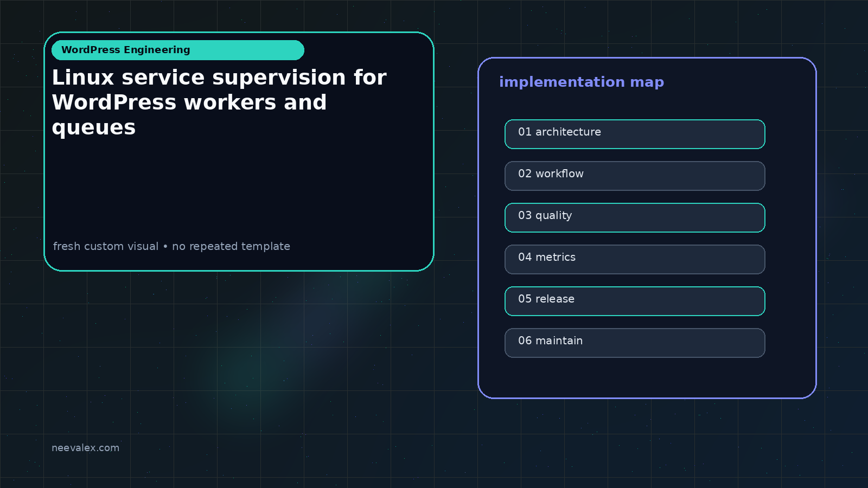Open the neevalex.com link

pos(85,448)
